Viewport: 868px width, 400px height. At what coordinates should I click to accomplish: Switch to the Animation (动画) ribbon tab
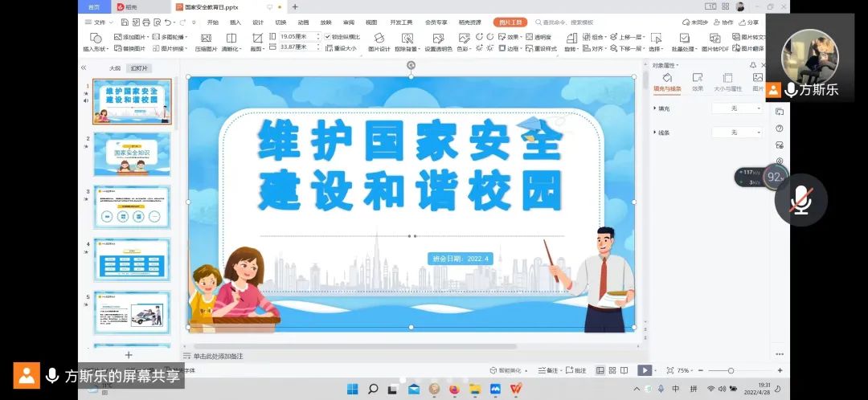point(303,22)
